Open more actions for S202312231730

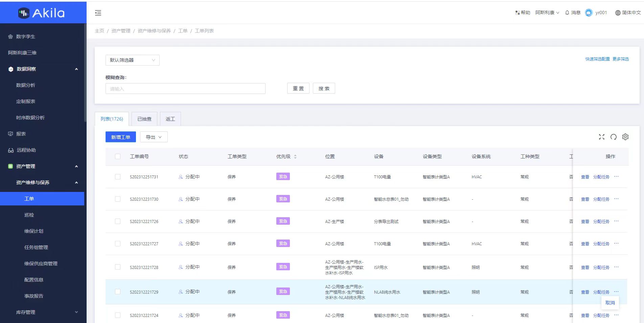pos(616,199)
